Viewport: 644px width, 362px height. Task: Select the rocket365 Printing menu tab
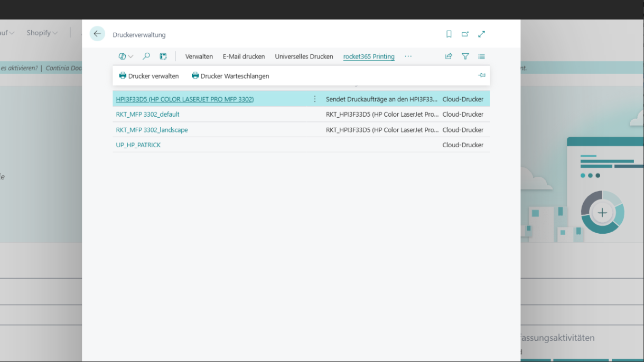coord(369,56)
